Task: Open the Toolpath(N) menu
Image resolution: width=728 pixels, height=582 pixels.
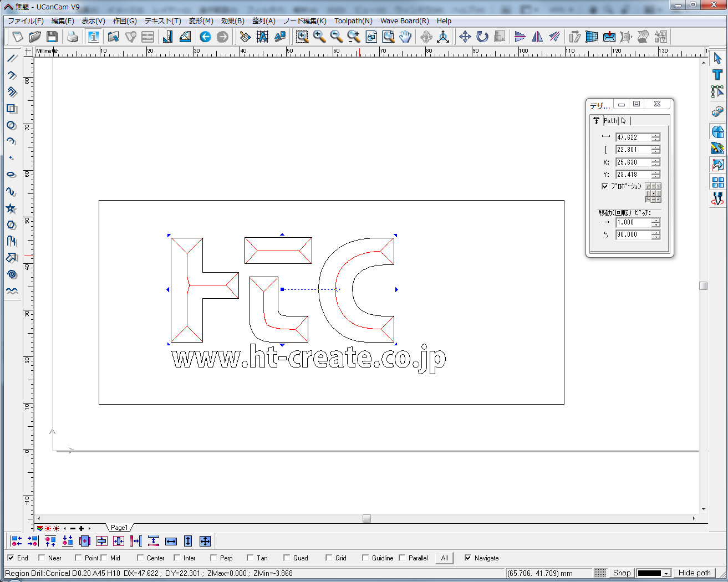Action: click(x=353, y=21)
